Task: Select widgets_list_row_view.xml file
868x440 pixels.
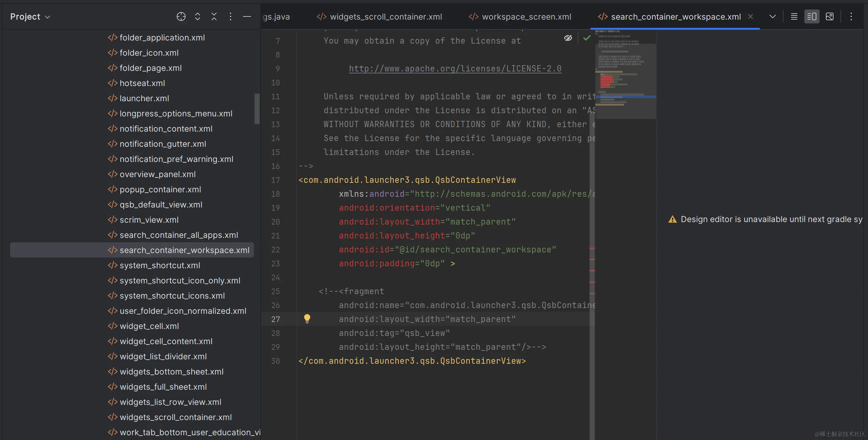Action: [164, 402]
